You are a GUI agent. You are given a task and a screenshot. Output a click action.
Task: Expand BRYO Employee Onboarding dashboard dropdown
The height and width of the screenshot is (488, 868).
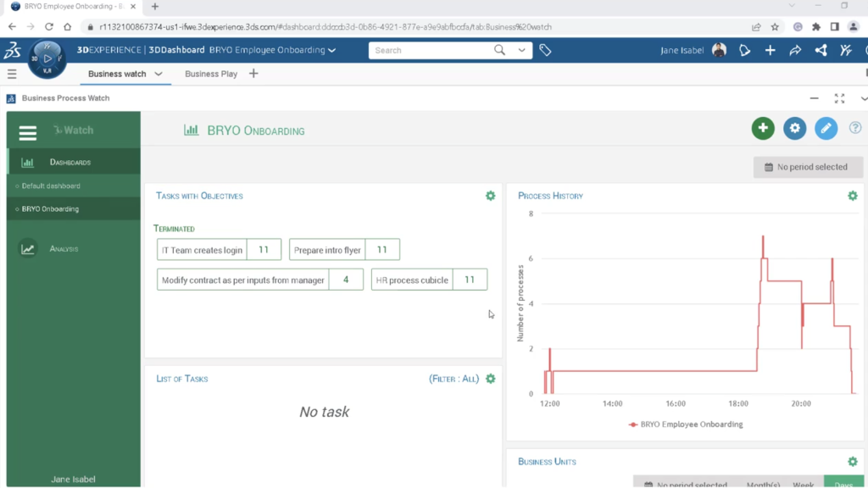(332, 50)
